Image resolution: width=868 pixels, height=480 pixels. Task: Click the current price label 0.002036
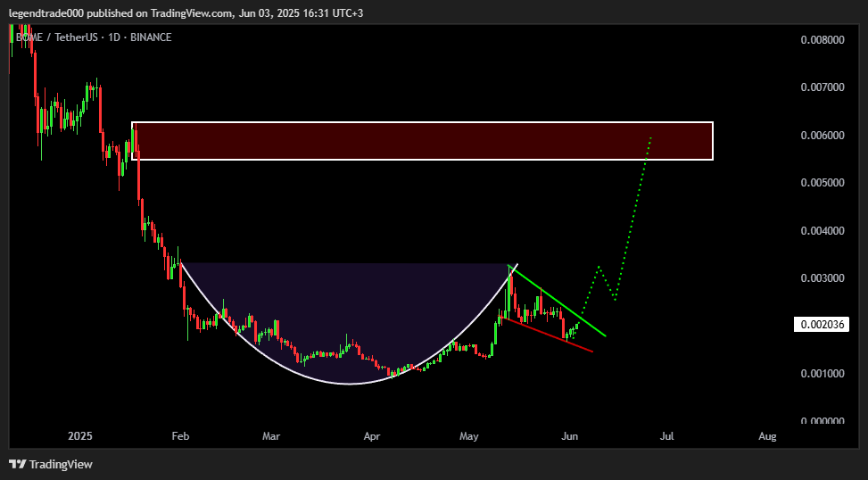822,325
